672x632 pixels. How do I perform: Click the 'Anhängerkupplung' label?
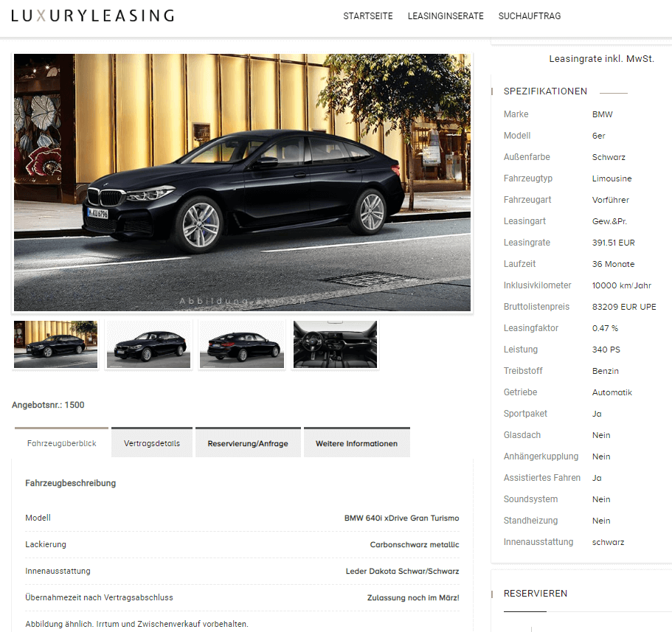pyautogui.click(x=541, y=456)
